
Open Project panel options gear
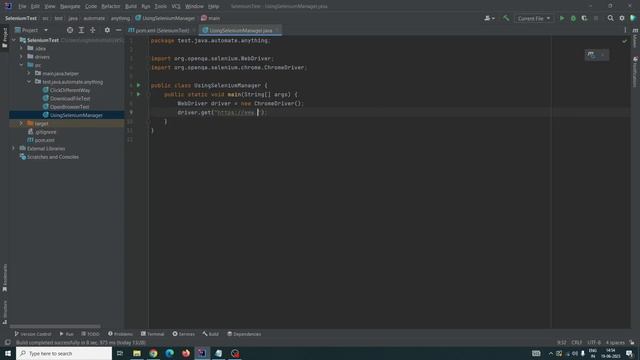point(107,30)
